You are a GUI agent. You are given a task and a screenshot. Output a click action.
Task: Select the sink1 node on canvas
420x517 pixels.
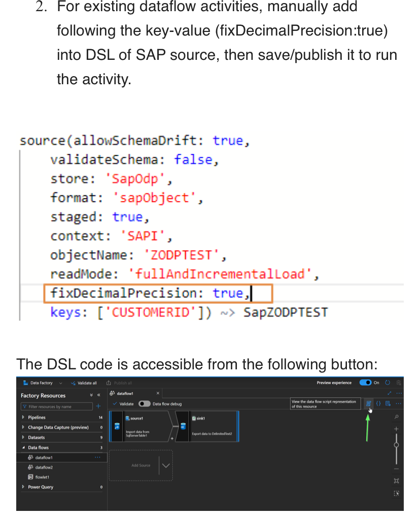(207, 426)
